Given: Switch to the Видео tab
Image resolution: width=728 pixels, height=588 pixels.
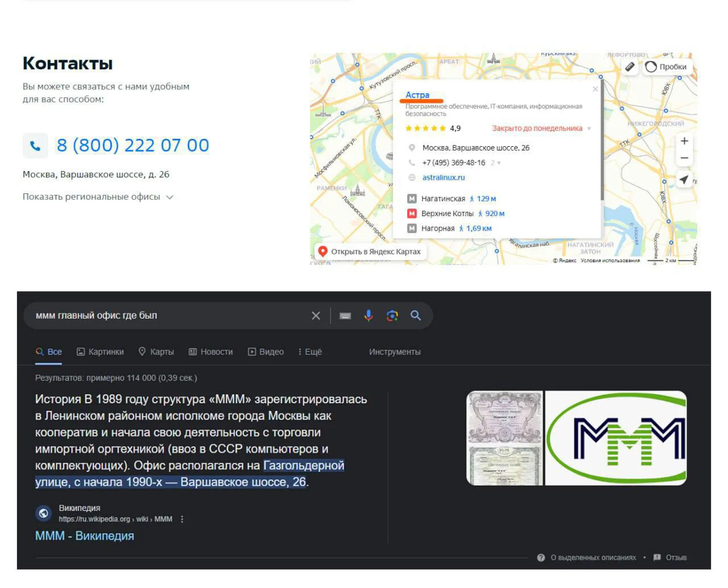Looking at the screenshot, I should point(266,352).
